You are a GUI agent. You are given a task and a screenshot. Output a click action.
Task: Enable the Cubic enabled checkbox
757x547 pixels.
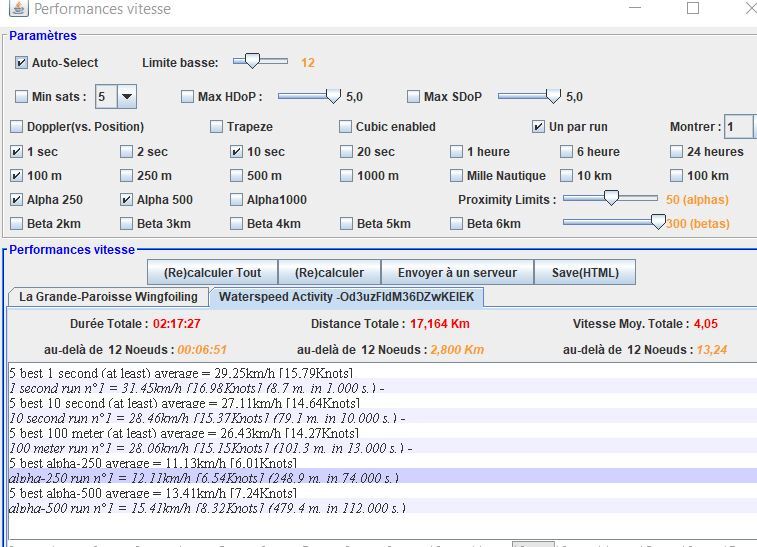click(346, 127)
